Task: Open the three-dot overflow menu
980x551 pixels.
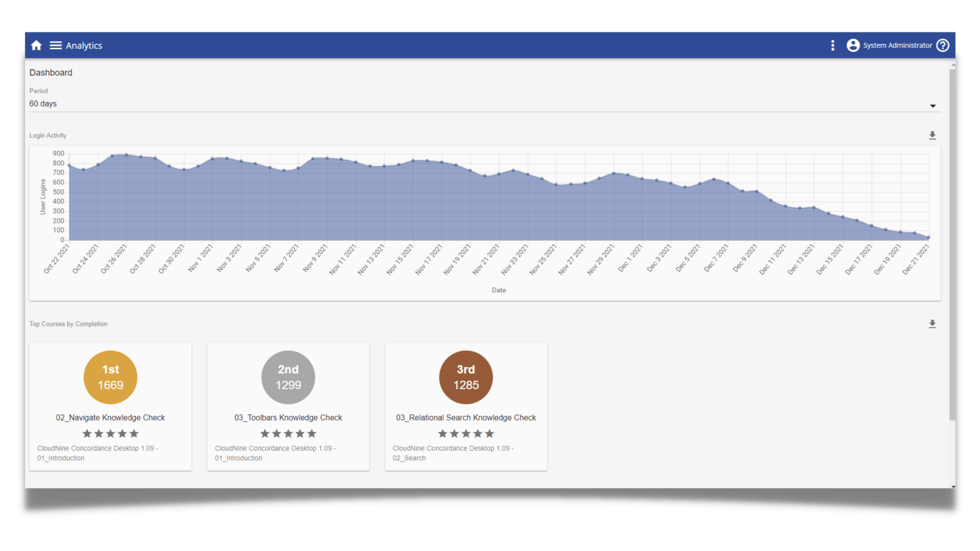Action: tap(833, 45)
